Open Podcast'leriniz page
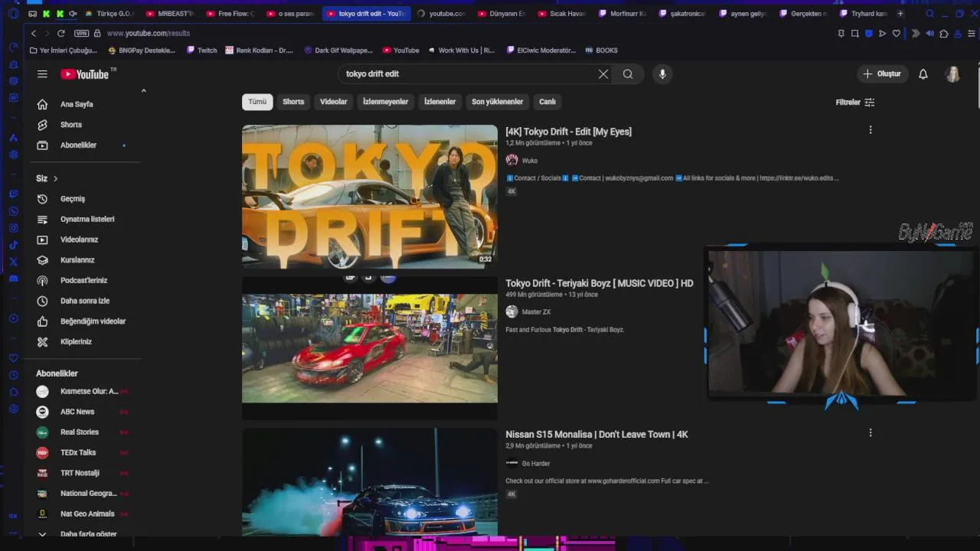The image size is (980, 551). tap(84, 280)
